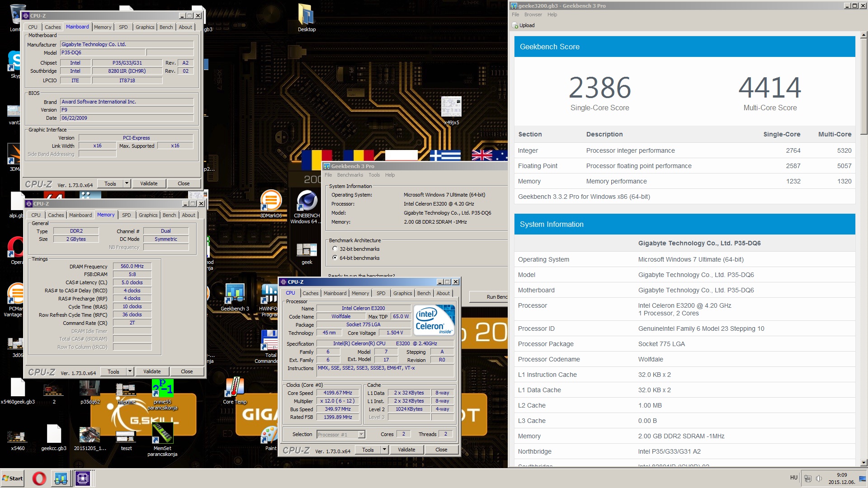The height and width of the screenshot is (488, 868).
Task: Click the Single-Core Score 2386 value
Action: click(x=599, y=88)
